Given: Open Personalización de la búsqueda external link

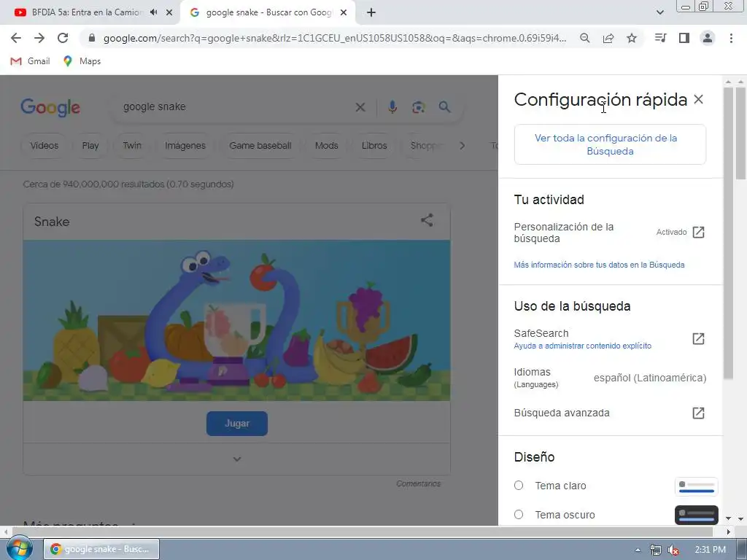Looking at the screenshot, I should click(x=698, y=232).
